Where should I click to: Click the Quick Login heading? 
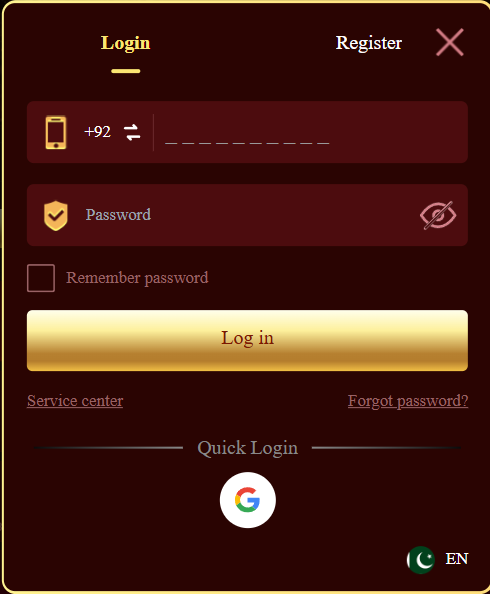click(x=247, y=448)
